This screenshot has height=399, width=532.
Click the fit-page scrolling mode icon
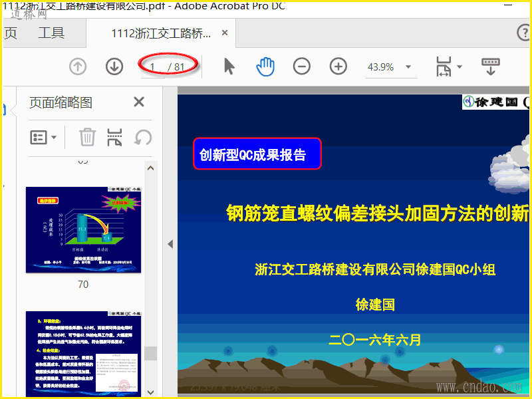pos(444,66)
